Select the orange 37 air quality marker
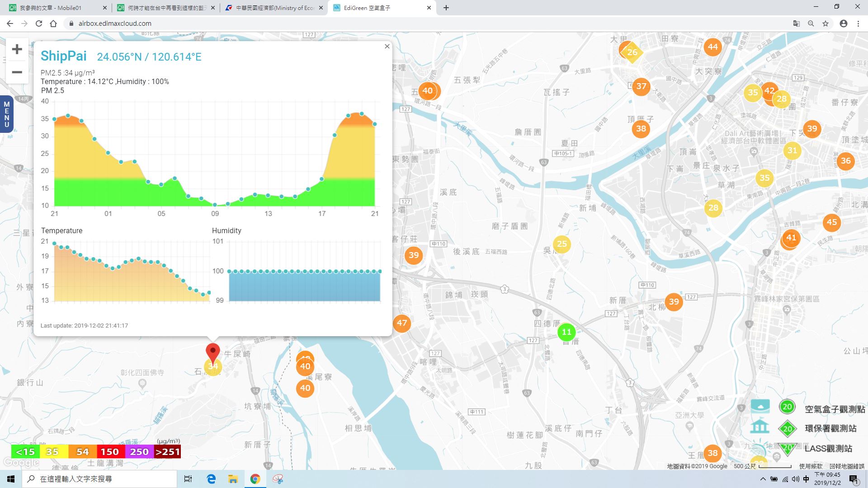868x488 pixels. click(x=641, y=86)
